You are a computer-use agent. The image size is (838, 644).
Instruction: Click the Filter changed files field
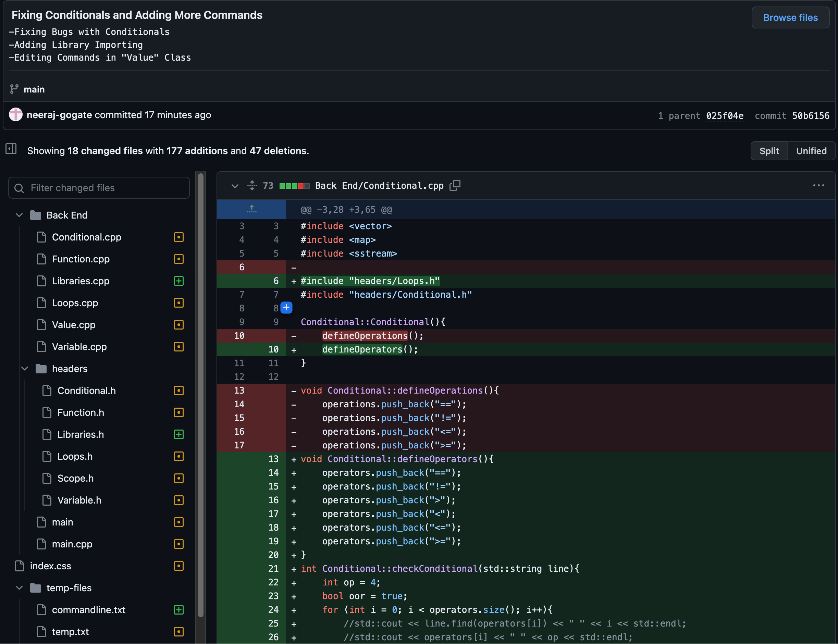coord(99,188)
